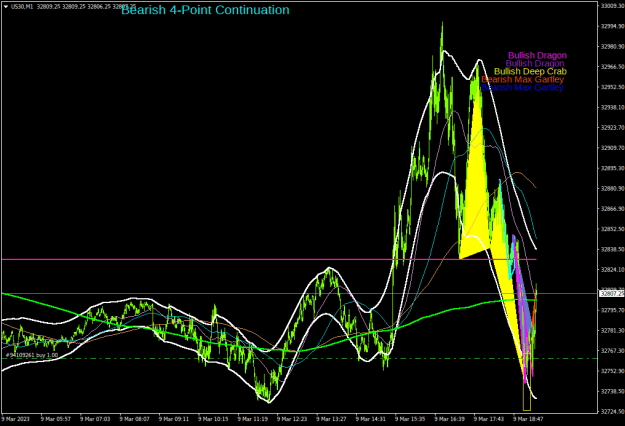625x426 pixels.
Task: Click the green dashed buy order line
Action: pyautogui.click(x=299, y=358)
